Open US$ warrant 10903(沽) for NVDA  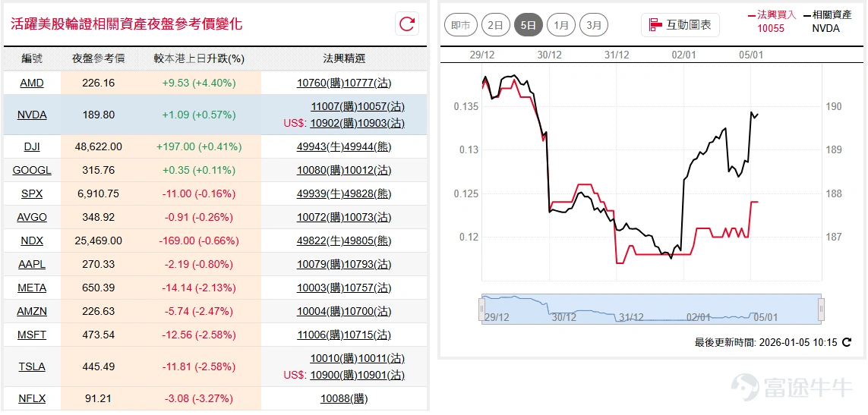(381, 124)
